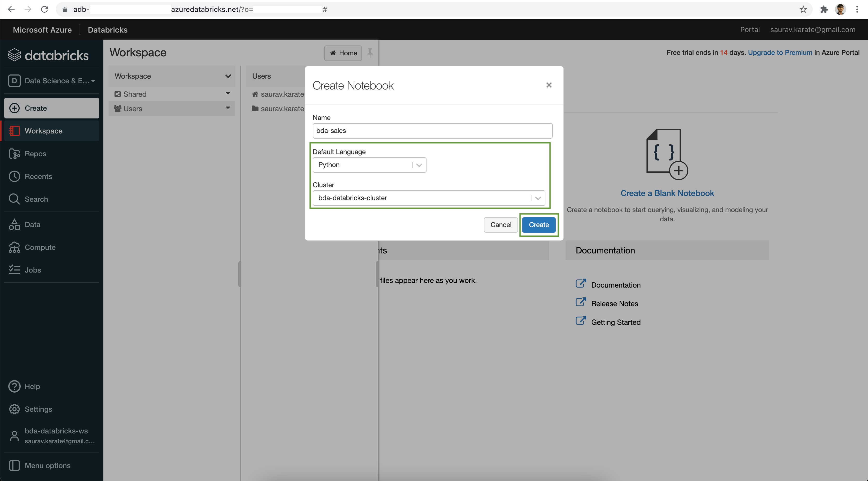The height and width of the screenshot is (481, 868).
Task: Open the Data section in the sidebar
Action: click(51, 224)
